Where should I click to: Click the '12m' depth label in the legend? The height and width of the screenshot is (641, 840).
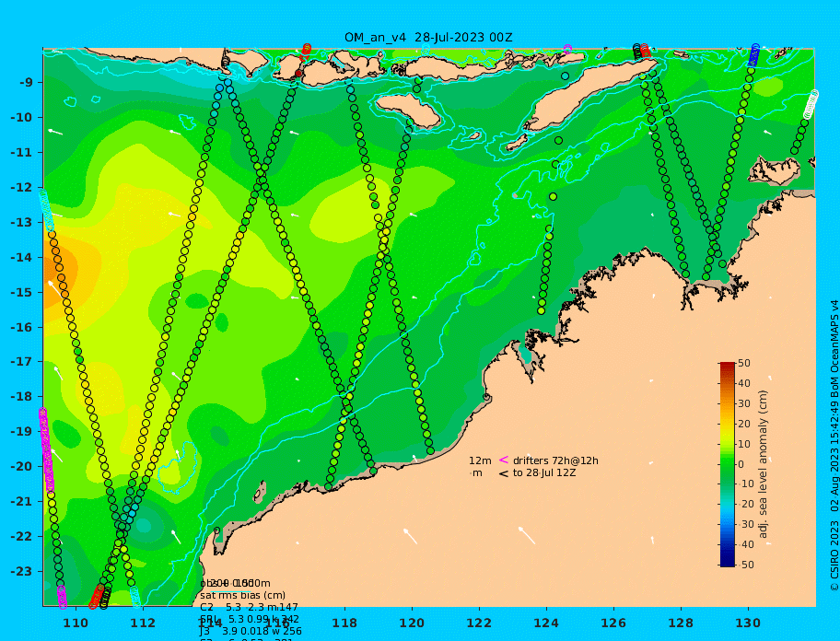pos(480,460)
